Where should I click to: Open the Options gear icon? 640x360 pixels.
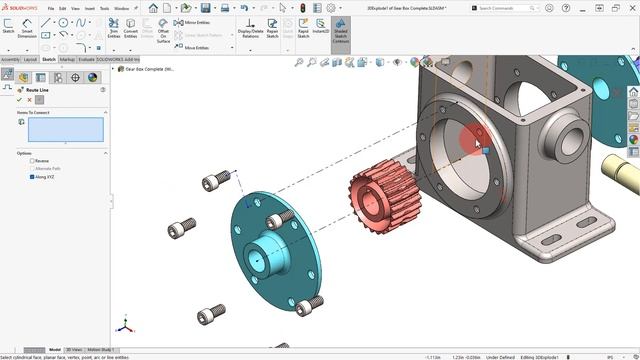click(x=331, y=8)
